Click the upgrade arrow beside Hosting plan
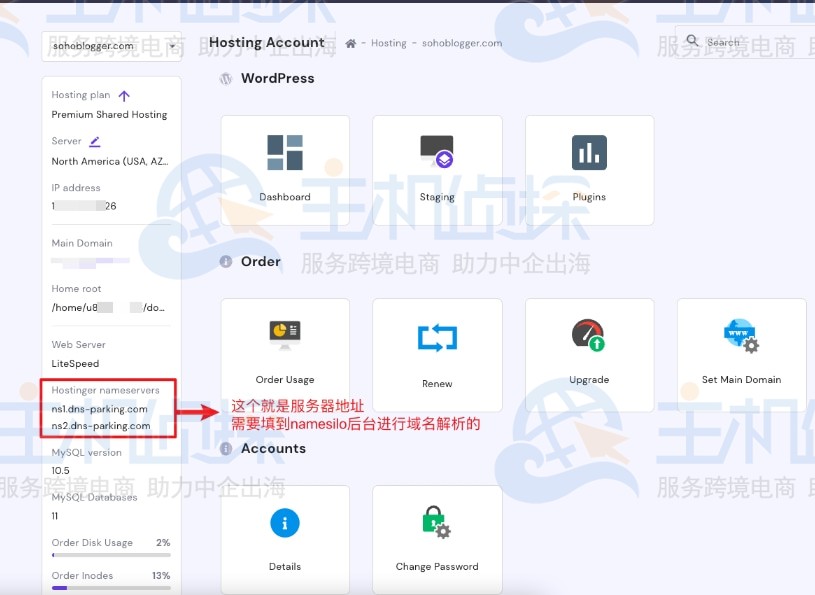 pyautogui.click(x=124, y=96)
